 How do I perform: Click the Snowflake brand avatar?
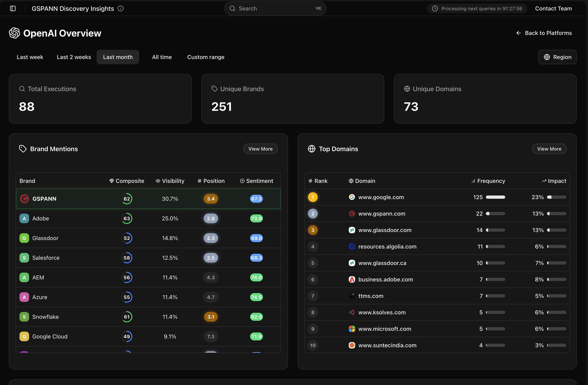pos(24,317)
